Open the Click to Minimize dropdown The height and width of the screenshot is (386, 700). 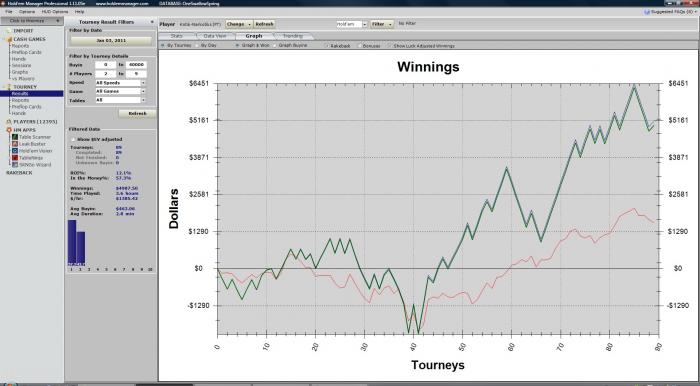31,21
